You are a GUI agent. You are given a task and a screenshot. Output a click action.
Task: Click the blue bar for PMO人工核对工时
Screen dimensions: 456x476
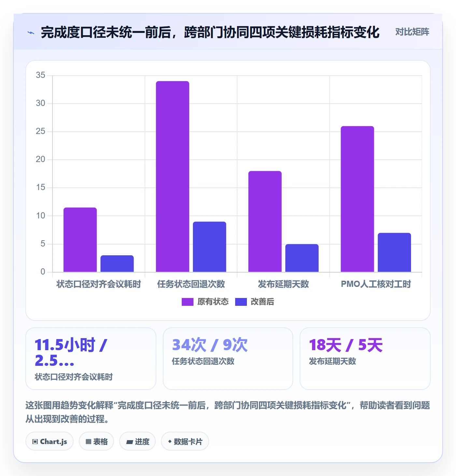(394, 252)
